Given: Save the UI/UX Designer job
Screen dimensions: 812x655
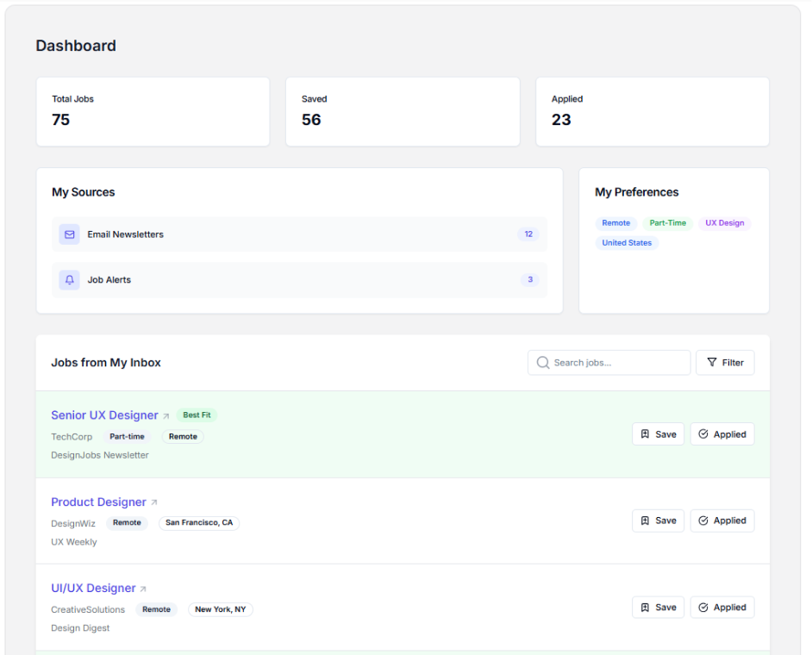Looking at the screenshot, I should pyautogui.click(x=659, y=608).
